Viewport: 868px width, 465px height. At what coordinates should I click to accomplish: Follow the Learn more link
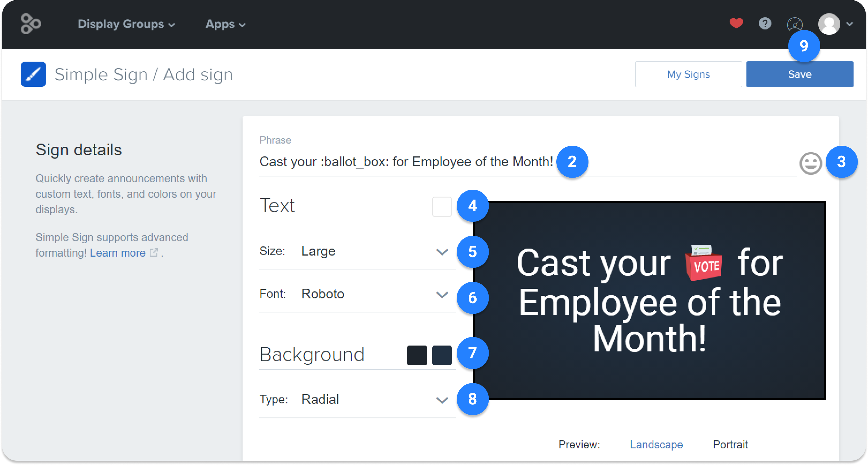click(118, 253)
